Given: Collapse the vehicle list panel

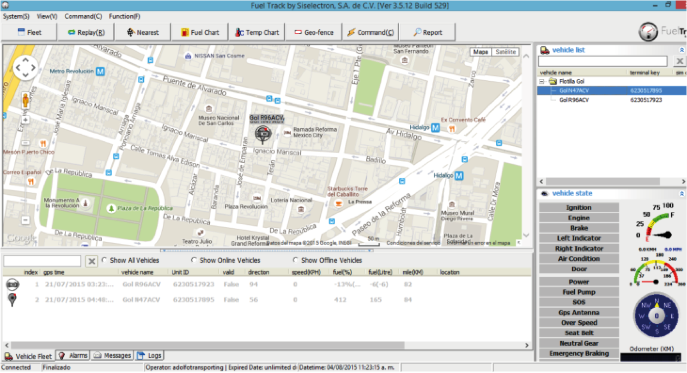Looking at the screenshot, I should [681, 50].
